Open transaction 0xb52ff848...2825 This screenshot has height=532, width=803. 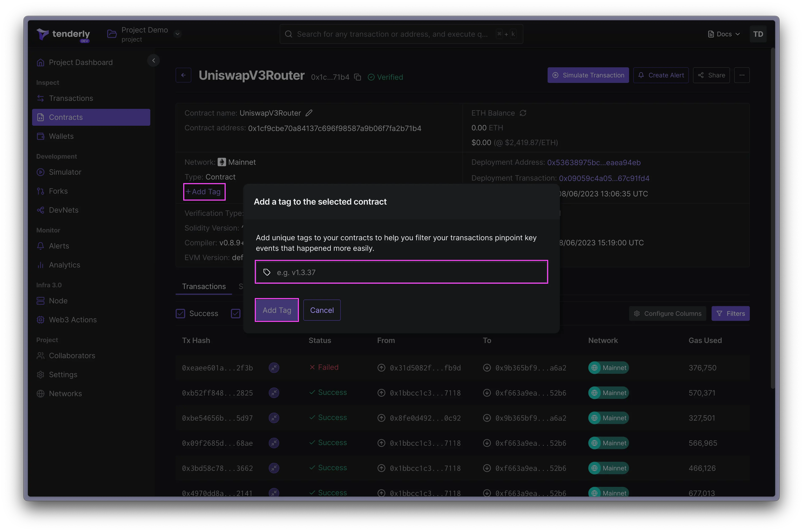coord(217,393)
